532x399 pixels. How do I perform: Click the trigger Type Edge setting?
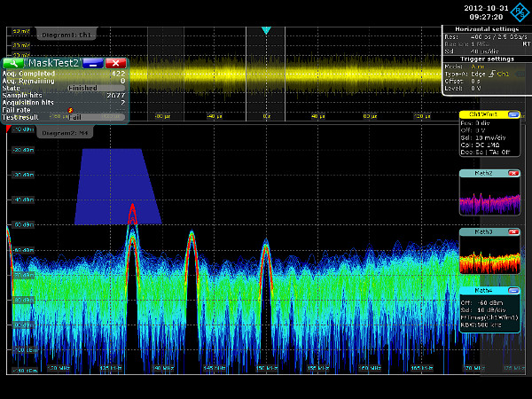click(479, 74)
